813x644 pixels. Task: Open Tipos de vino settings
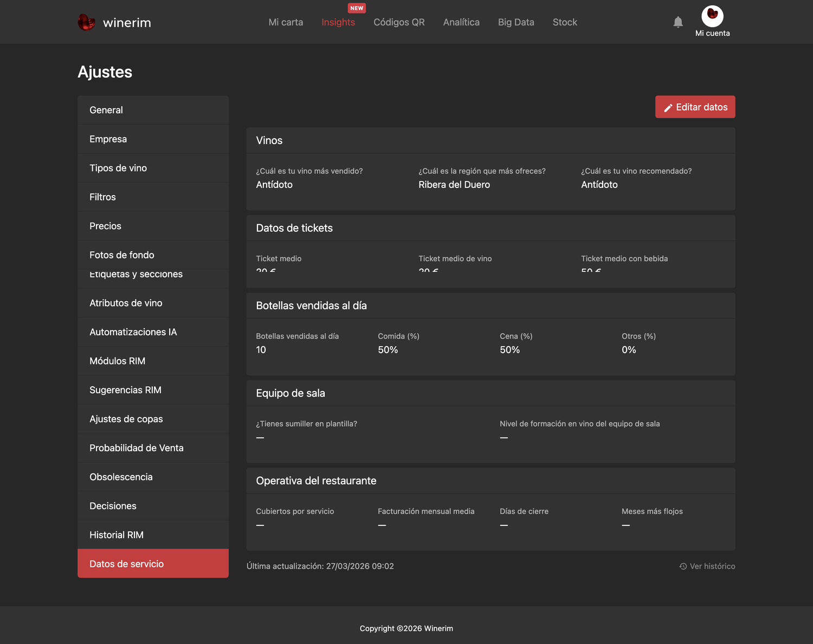coord(153,168)
